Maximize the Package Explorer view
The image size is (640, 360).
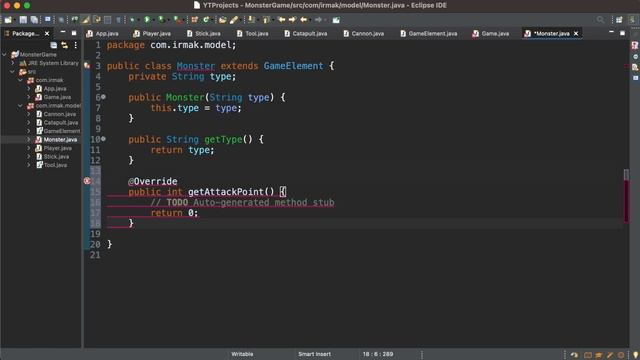[x=74, y=33]
